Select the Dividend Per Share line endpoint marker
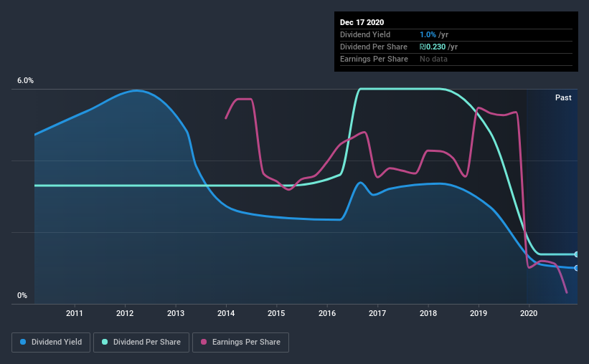Screen dimensions: 589x364 [576, 254]
